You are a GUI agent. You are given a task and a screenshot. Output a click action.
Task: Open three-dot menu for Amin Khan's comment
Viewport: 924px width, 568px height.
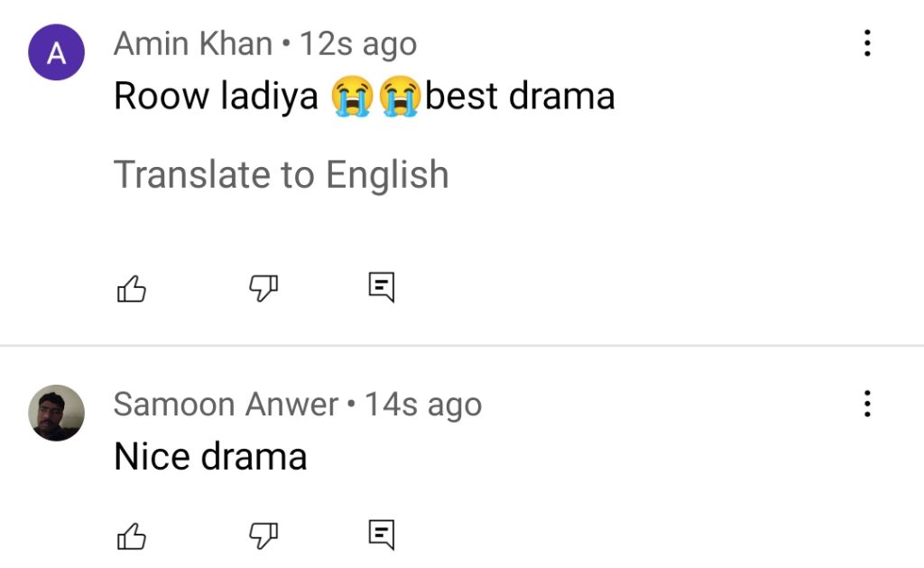867,43
